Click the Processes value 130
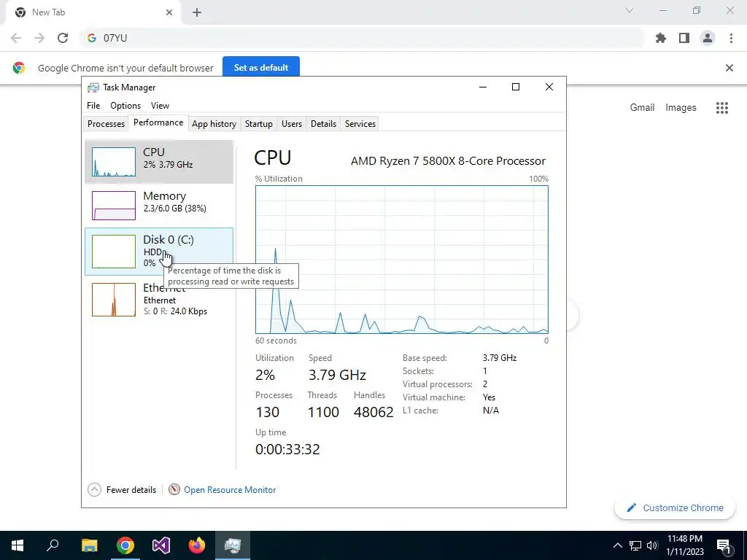Screen dimensions: 747x560 pyautogui.click(x=267, y=412)
